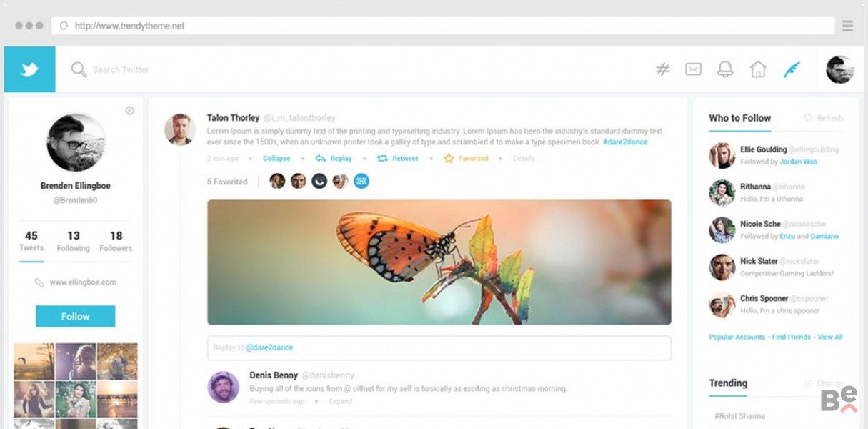Open the browser hamburger menu

click(x=848, y=26)
